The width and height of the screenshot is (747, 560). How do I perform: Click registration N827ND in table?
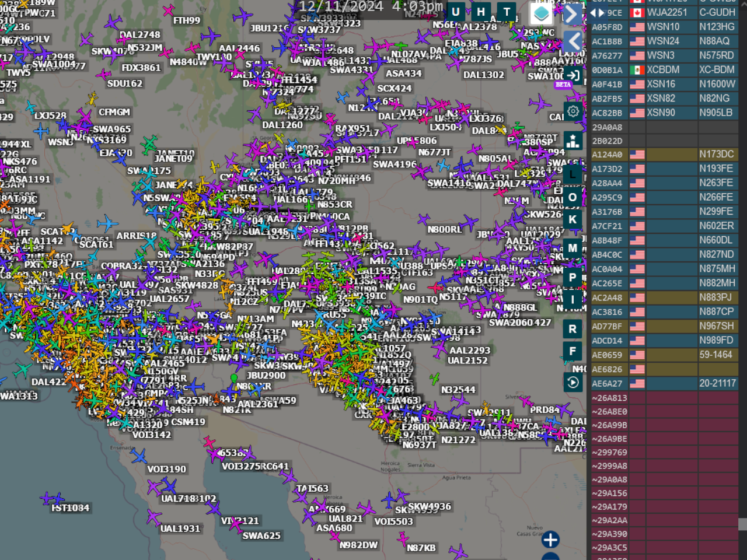tap(717, 254)
